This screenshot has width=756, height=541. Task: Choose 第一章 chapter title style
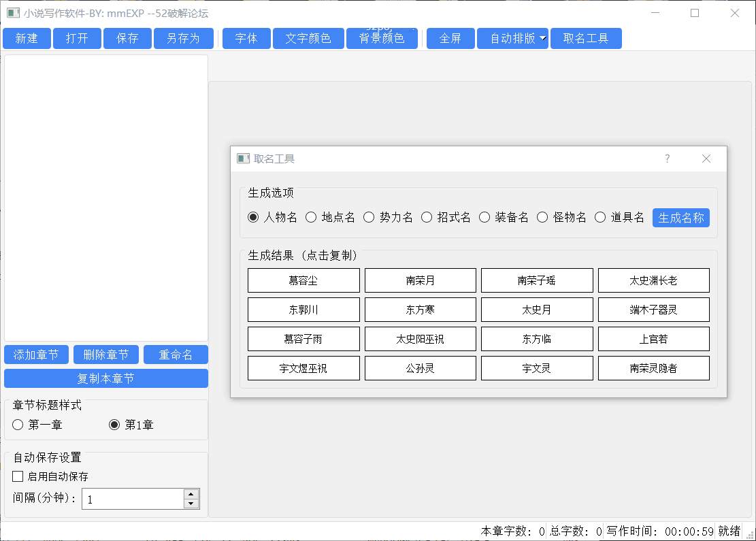[18, 425]
